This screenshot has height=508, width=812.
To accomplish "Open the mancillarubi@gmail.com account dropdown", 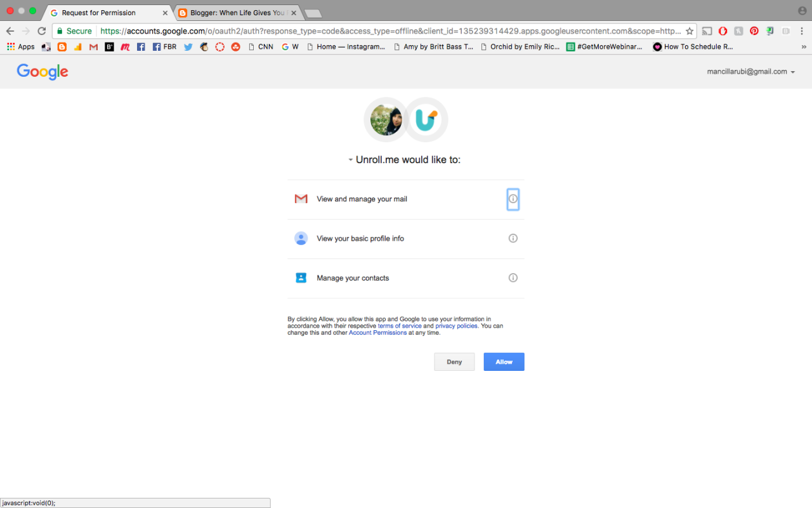I will click(x=750, y=71).
